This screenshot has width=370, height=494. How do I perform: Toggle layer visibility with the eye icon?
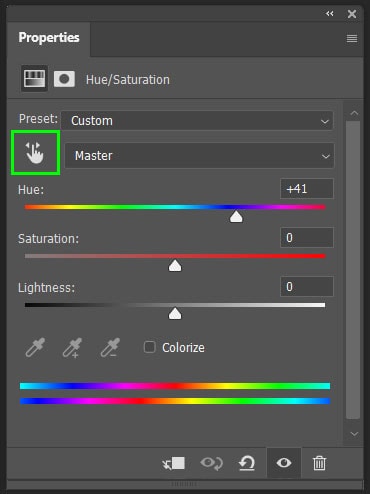(284, 463)
